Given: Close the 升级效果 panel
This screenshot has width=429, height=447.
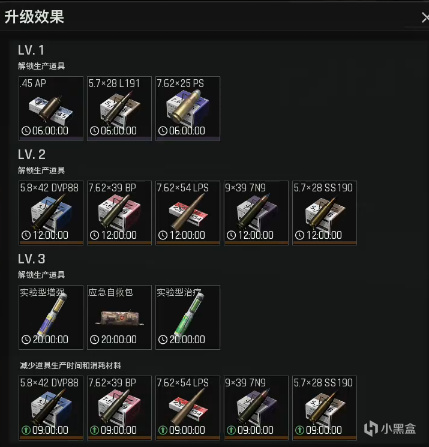Looking at the screenshot, I should (x=425, y=18).
